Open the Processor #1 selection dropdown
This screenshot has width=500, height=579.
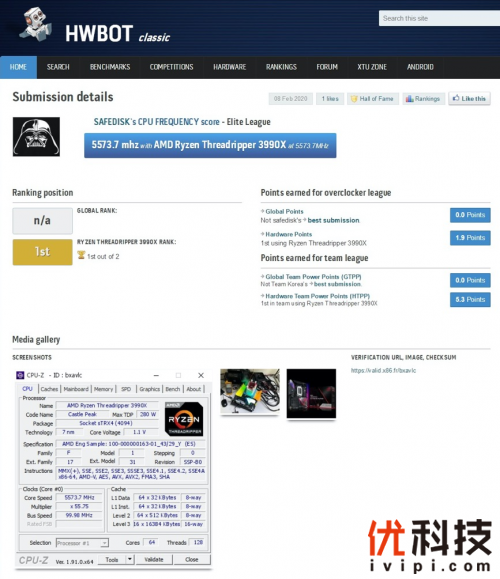click(82, 543)
